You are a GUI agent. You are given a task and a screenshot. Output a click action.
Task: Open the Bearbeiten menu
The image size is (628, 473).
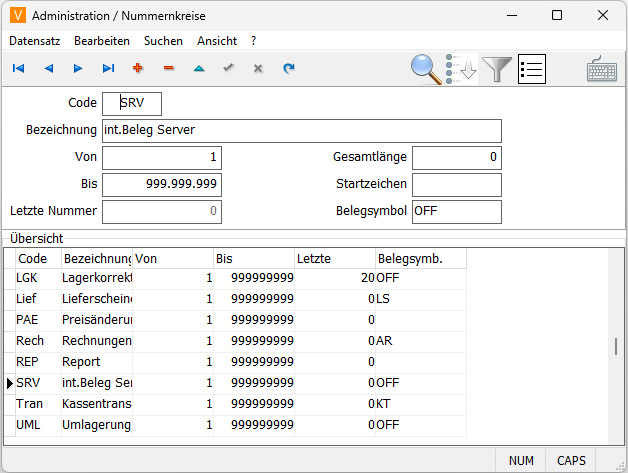pyautogui.click(x=102, y=41)
